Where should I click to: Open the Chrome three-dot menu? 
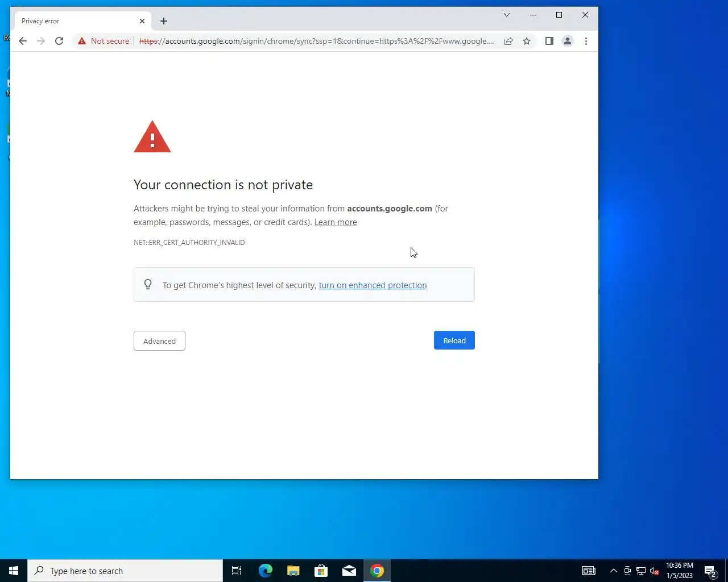[x=586, y=41]
